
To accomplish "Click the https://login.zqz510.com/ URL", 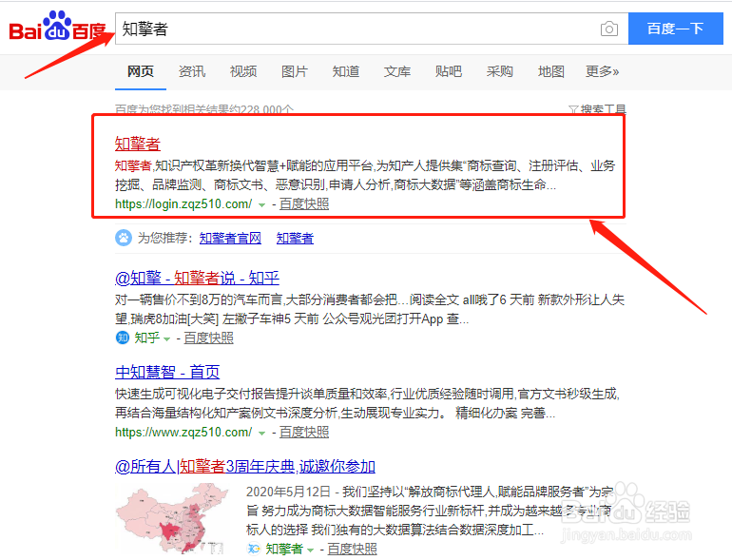I will pyautogui.click(x=183, y=204).
